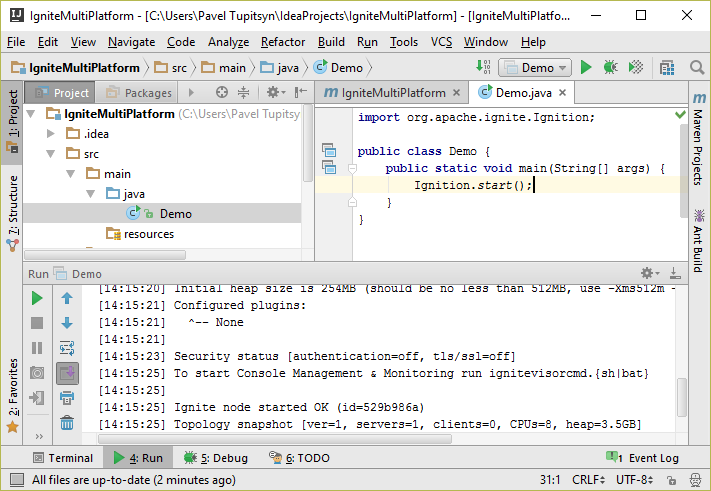Open the 5: Debug tool window
The height and width of the screenshot is (491, 711).
tap(216, 458)
